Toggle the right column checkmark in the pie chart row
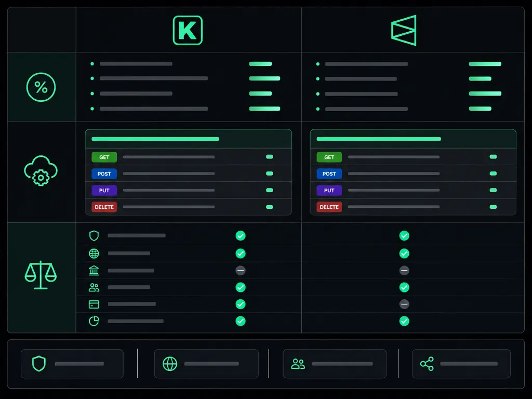The height and width of the screenshot is (399, 532). (404, 321)
